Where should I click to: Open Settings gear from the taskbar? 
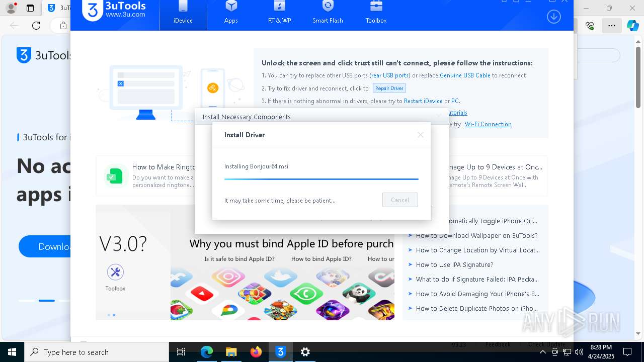(305, 352)
